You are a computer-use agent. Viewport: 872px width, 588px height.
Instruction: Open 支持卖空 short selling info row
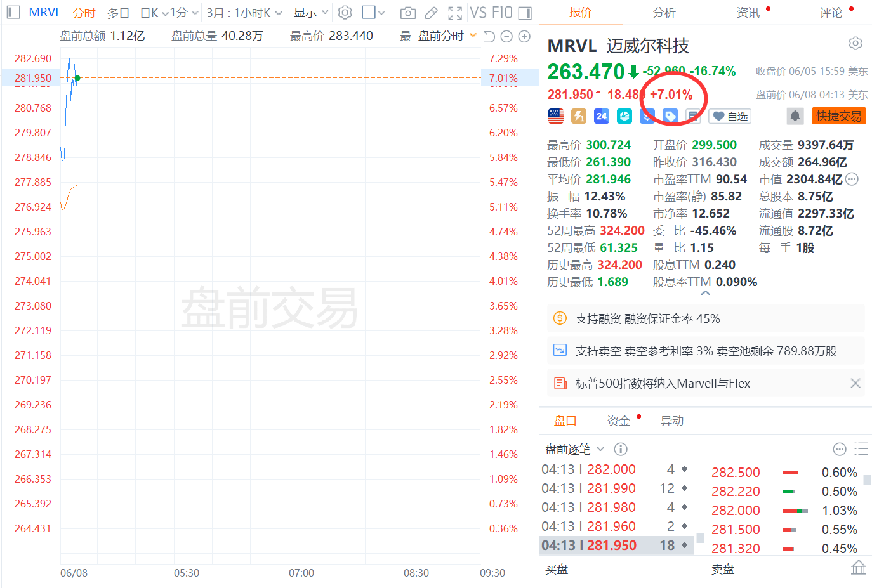[706, 351]
